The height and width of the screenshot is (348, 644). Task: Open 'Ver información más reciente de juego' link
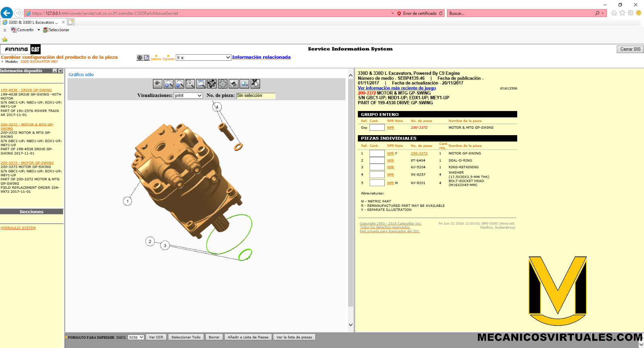pyautogui.click(x=397, y=88)
